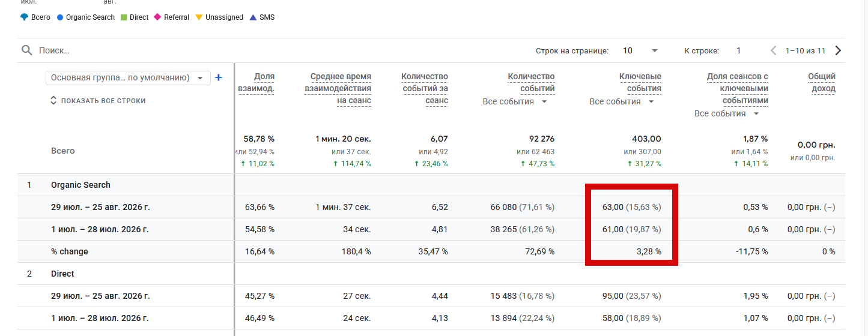The height and width of the screenshot is (336, 868).
Task: Edit the К строке row number field
Action: coord(739,51)
